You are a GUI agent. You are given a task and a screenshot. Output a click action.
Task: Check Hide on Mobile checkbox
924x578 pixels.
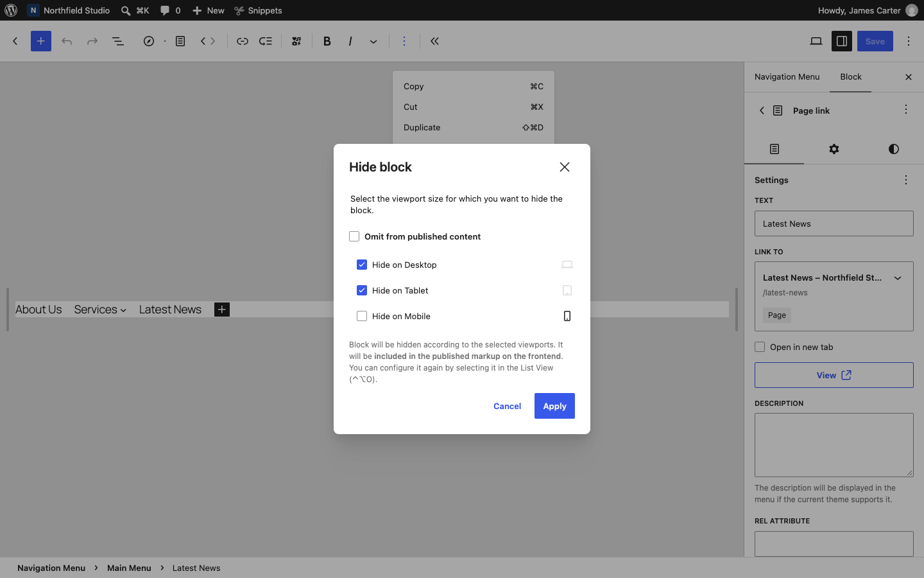point(362,316)
